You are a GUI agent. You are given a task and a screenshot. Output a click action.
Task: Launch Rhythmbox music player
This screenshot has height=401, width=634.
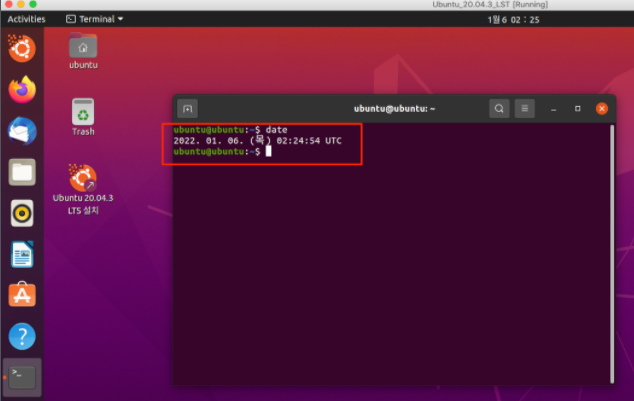pos(22,213)
